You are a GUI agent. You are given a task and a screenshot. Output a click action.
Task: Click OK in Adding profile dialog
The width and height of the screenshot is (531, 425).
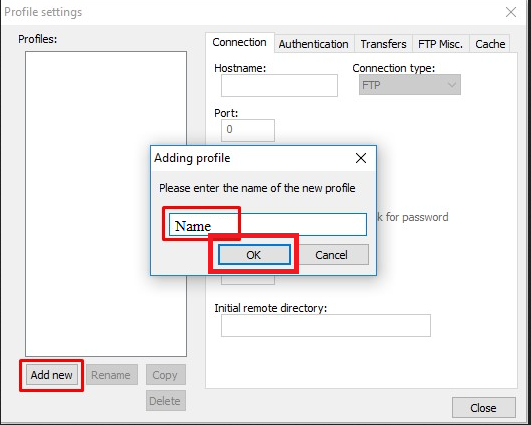[254, 255]
